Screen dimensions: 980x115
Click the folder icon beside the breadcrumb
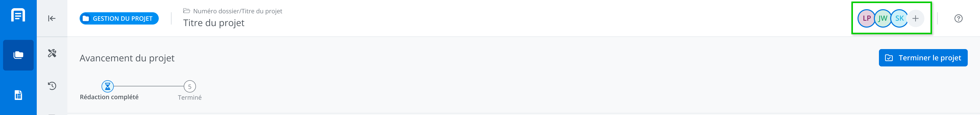coord(186,11)
